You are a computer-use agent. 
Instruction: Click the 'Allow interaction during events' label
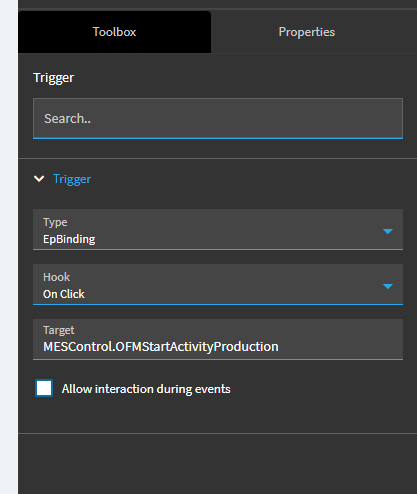(146, 389)
